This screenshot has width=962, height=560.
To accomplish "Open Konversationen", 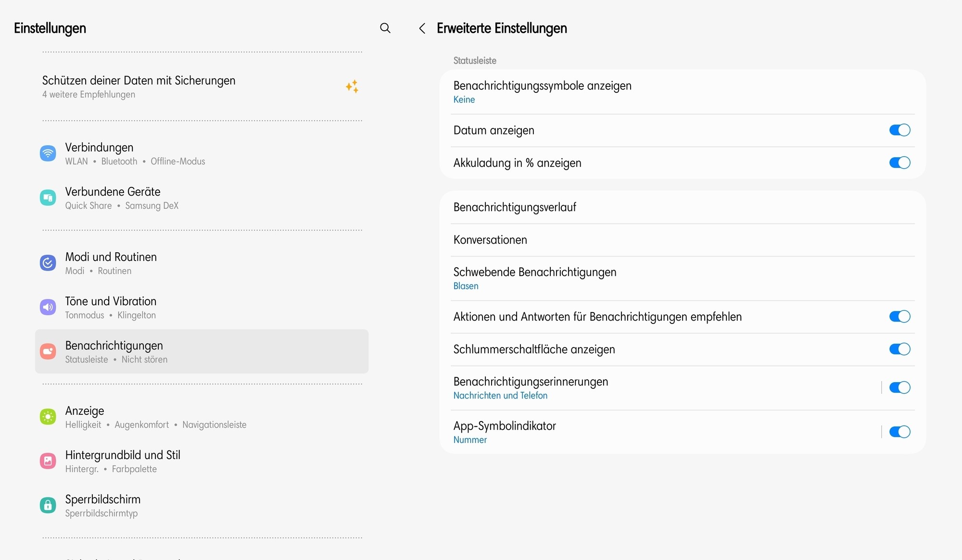I will click(x=683, y=240).
